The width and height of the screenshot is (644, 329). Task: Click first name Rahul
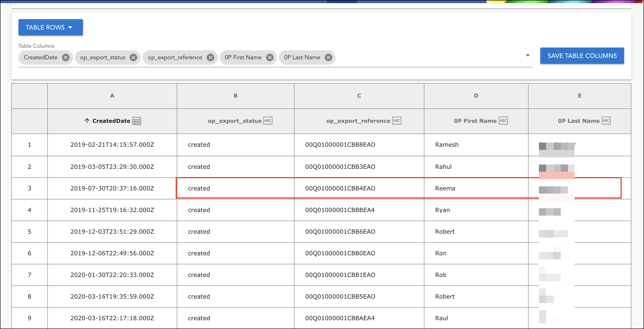point(443,167)
